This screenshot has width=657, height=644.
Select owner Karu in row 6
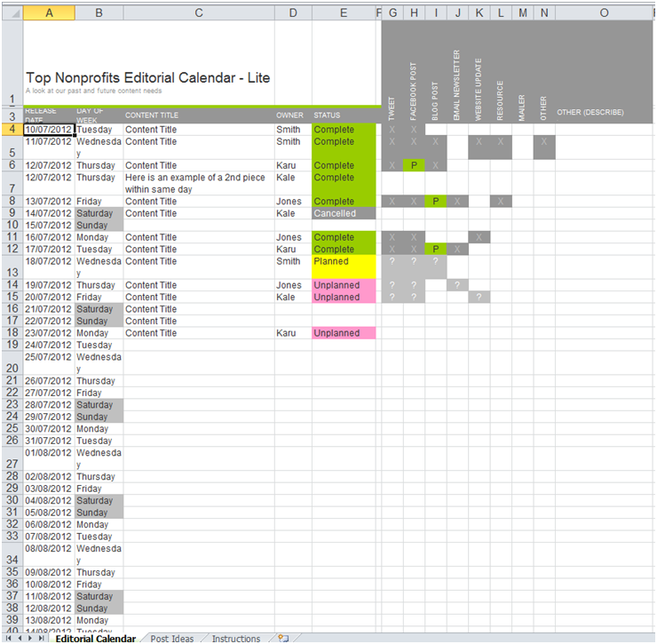coord(293,165)
